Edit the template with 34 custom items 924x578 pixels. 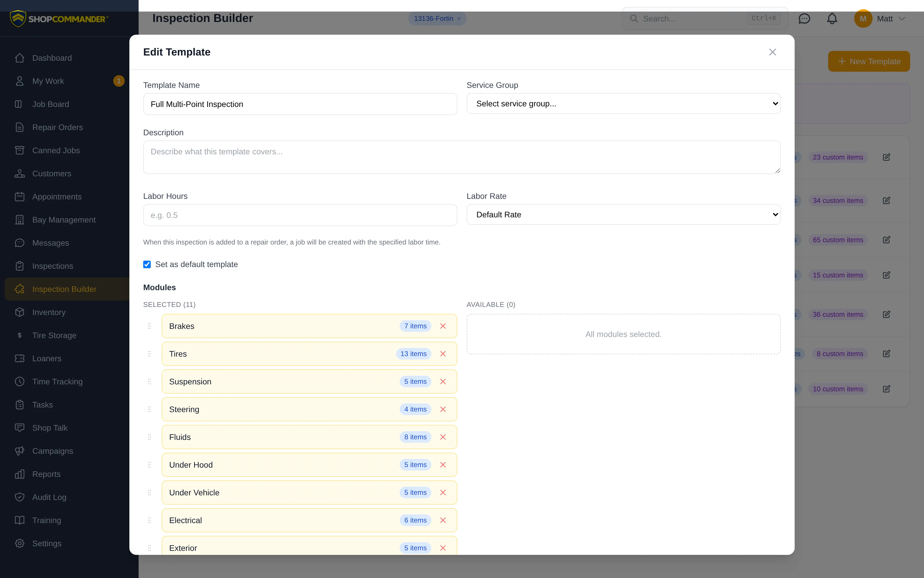coord(886,200)
